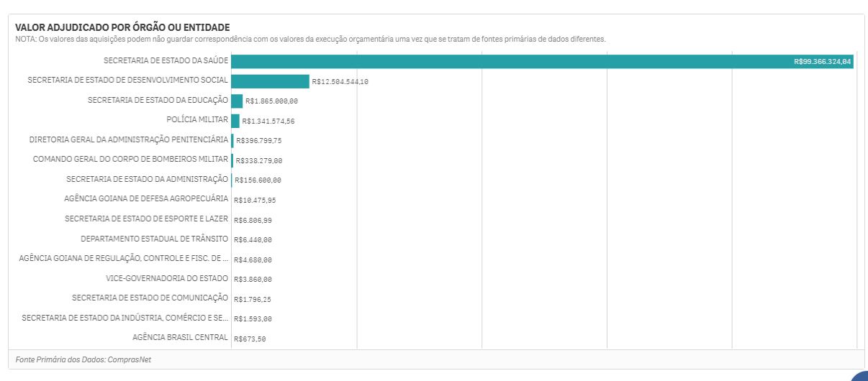
Task: Click the blue floating button at corner
Action: click(860, 377)
